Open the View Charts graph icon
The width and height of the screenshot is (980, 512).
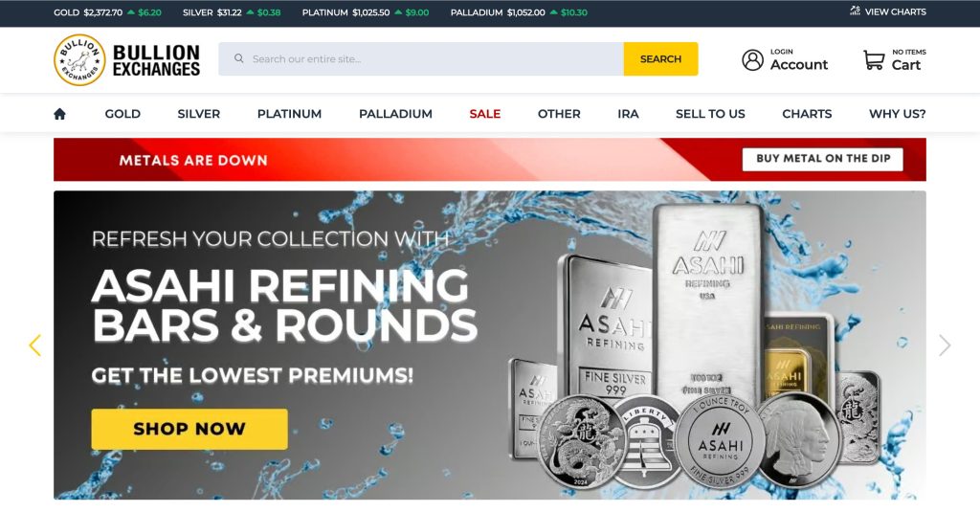855,11
